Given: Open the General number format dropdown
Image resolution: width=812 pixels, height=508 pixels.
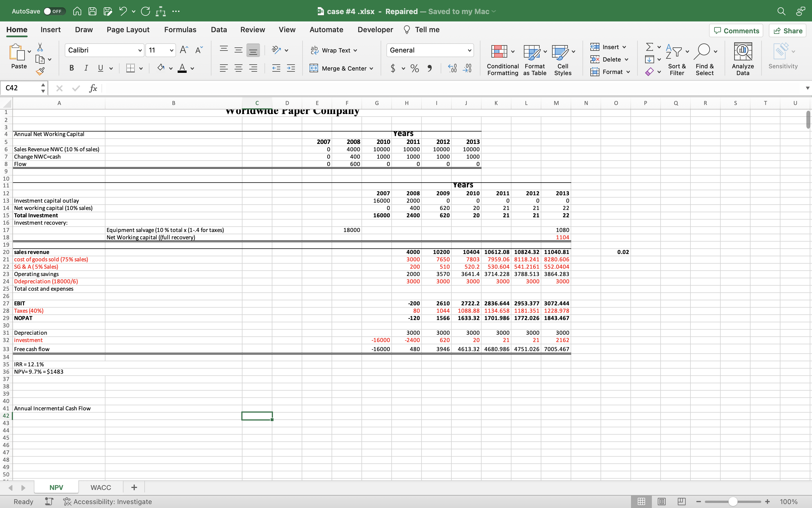Looking at the screenshot, I should [x=469, y=51].
